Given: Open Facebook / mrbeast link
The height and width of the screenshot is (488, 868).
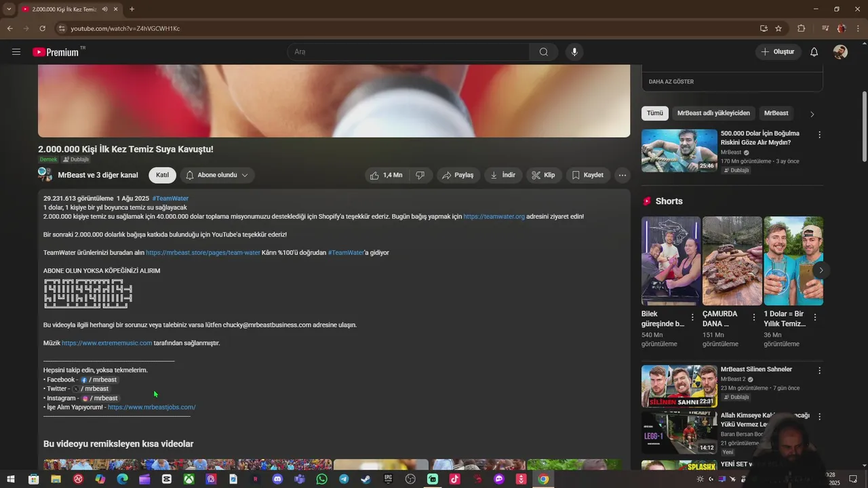Looking at the screenshot, I should 98,380.
